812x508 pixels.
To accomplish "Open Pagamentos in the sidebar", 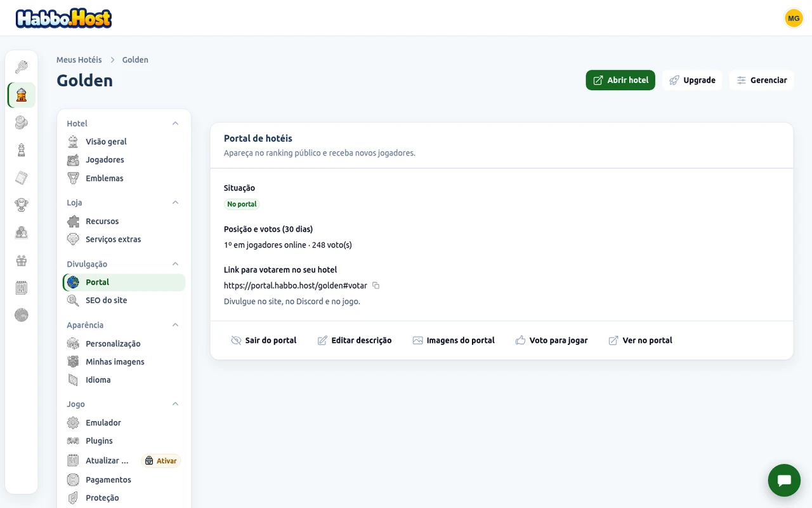I will point(124,480).
